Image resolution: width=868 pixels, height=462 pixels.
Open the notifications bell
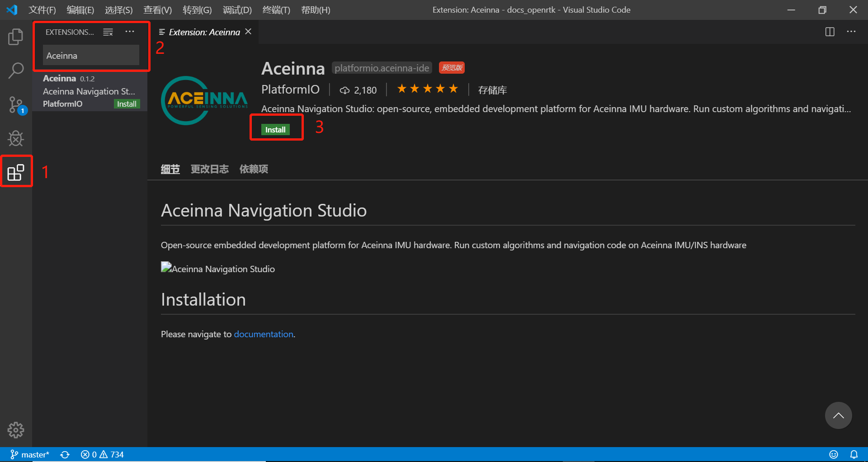(854, 454)
